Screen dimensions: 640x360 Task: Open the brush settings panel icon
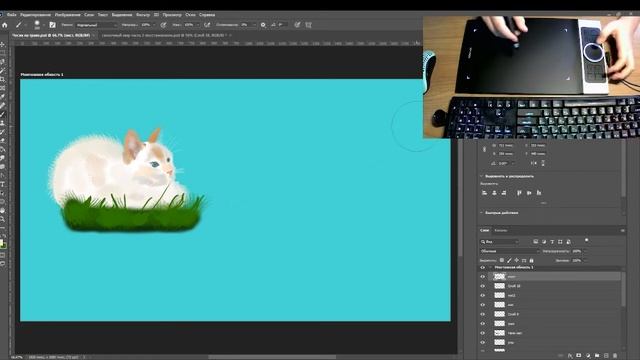click(52, 25)
